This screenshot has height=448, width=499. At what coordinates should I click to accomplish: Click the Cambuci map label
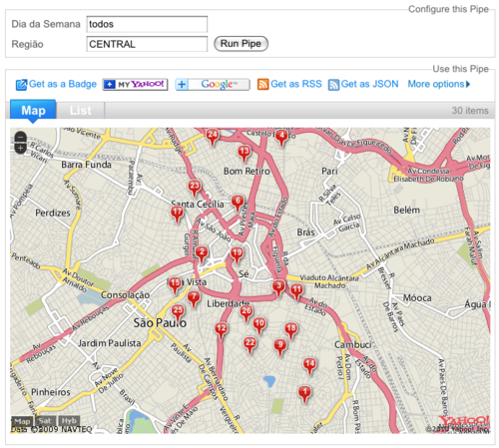pos(353,344)
